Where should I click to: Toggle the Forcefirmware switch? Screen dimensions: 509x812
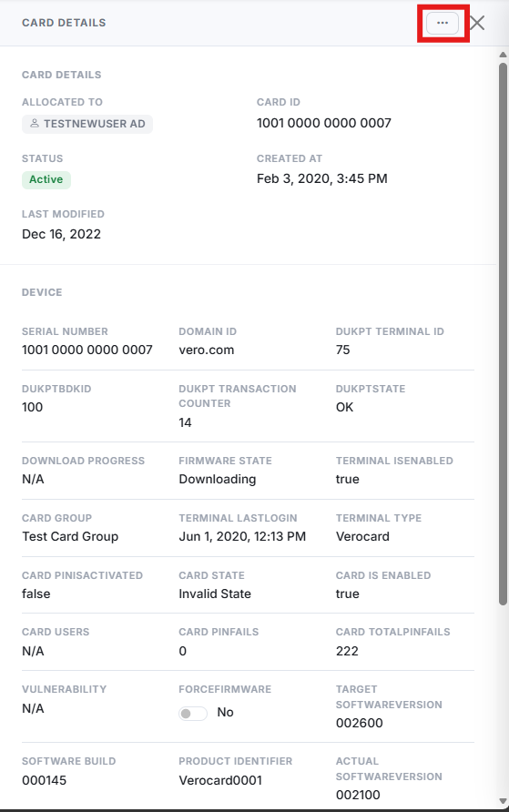coord(193,713)
